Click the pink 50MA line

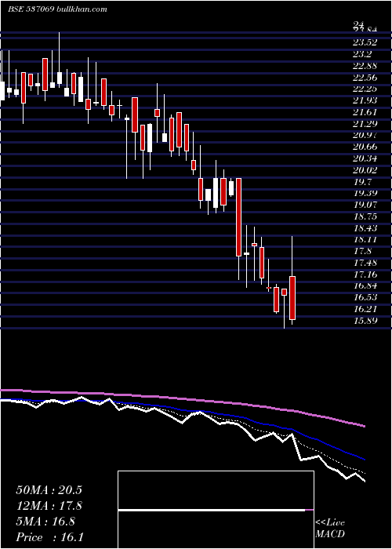coord(182,398)
